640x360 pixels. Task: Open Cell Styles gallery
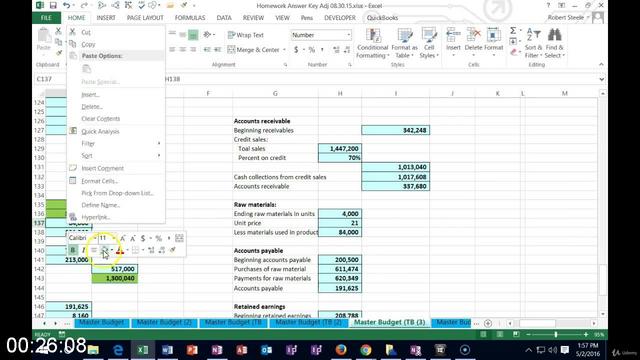[x=429, y=44]
